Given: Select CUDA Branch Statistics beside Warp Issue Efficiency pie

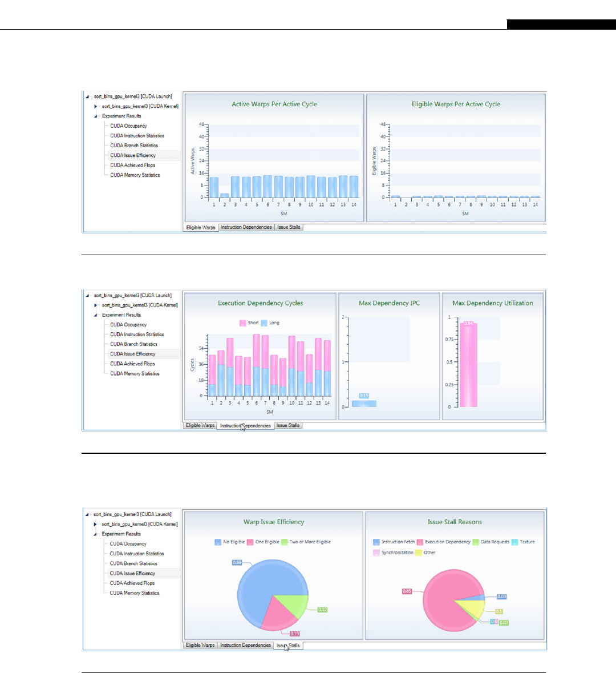Looking at the screenshot, I should pos(133,563).
